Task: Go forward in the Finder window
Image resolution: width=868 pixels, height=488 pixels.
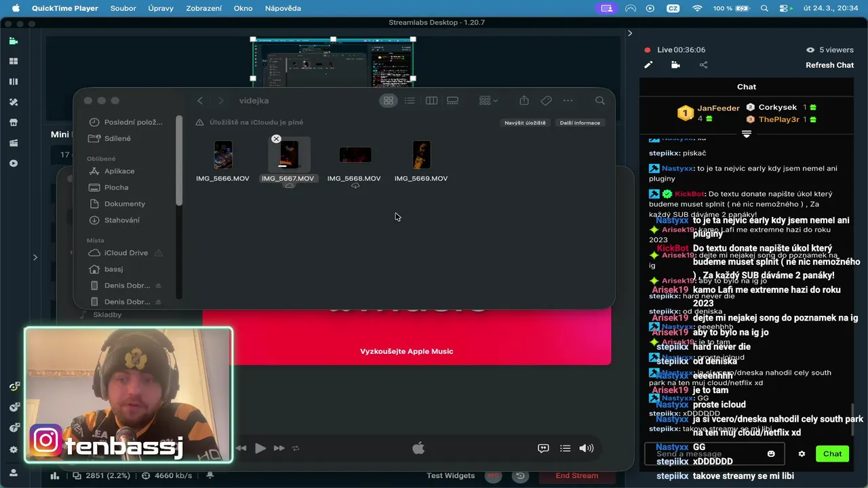Action: tap(220, 100)
